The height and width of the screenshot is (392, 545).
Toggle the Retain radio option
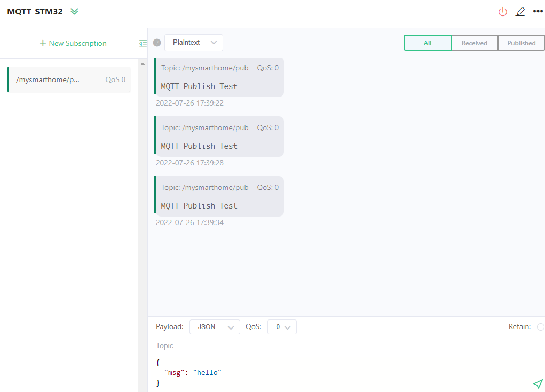point(540,327)
